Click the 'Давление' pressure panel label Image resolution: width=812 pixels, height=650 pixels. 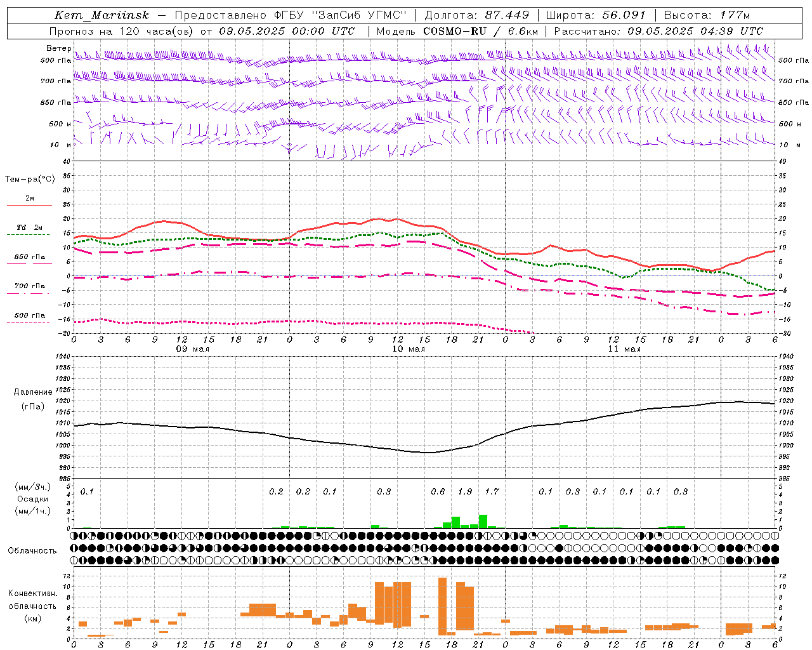pyautogui.click(x=33, y=392)
